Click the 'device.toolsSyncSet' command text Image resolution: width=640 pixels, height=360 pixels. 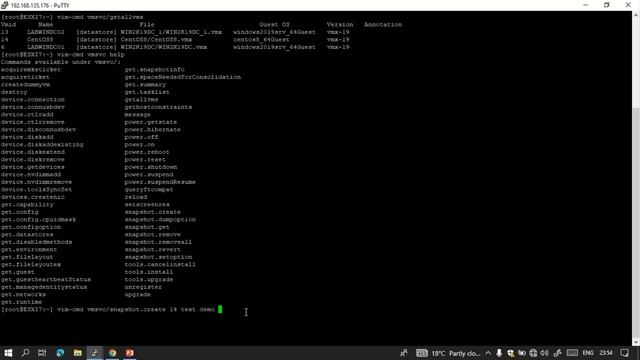click(36, 189)
